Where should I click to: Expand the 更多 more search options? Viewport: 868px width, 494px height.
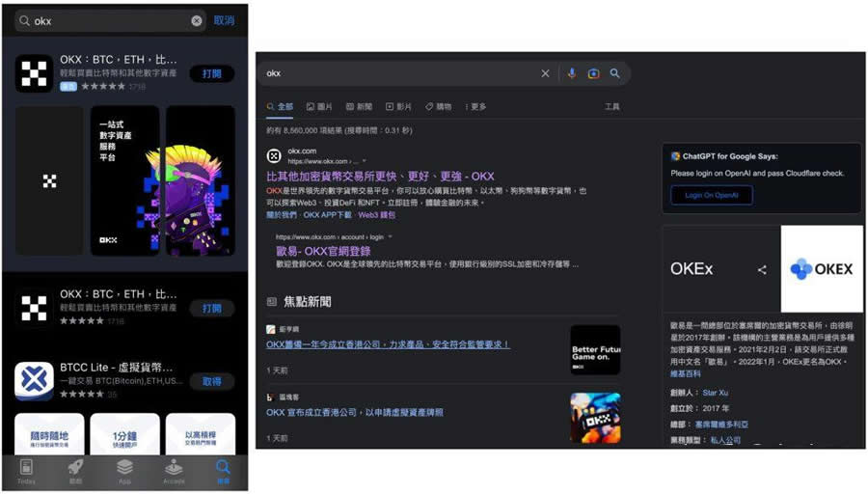click(475, 106)
